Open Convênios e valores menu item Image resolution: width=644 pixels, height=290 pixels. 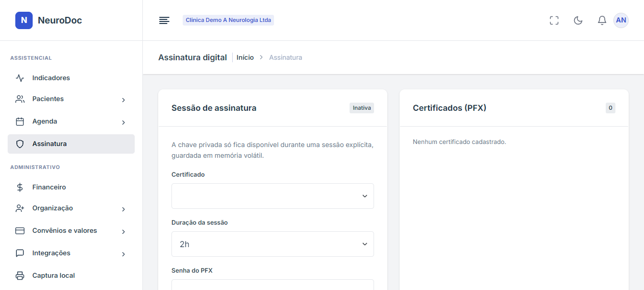71,231
